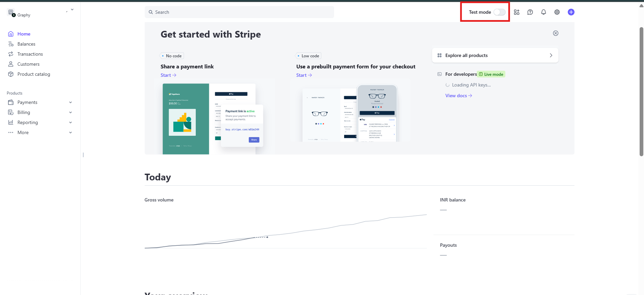The height and width of the screenshot is (295, 644).
Task: Open the help question mark icon
Action: click(530, 12)
